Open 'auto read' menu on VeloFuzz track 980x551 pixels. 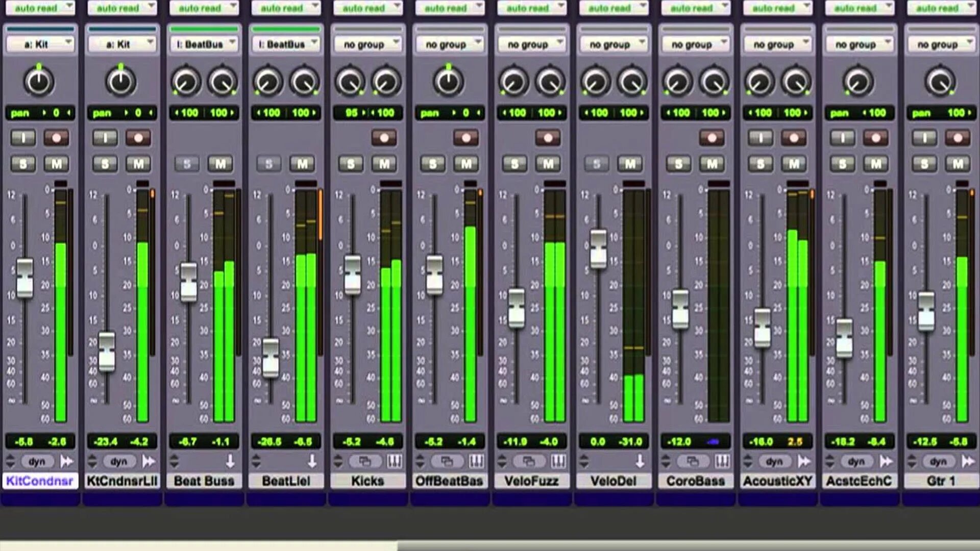[532, 8]
